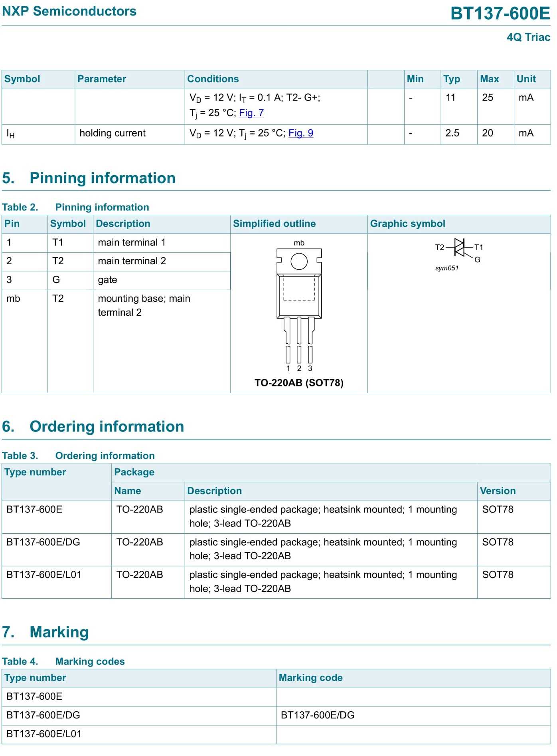
Task: Click 'BT137-600E/L01' in marking table
Action: tap(44, 734)
